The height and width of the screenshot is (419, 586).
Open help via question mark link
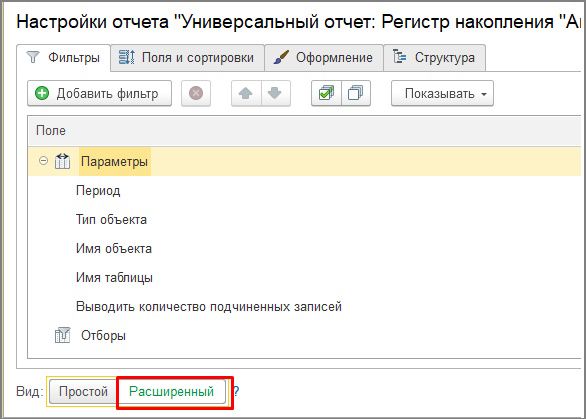click(x=236, y=391)
